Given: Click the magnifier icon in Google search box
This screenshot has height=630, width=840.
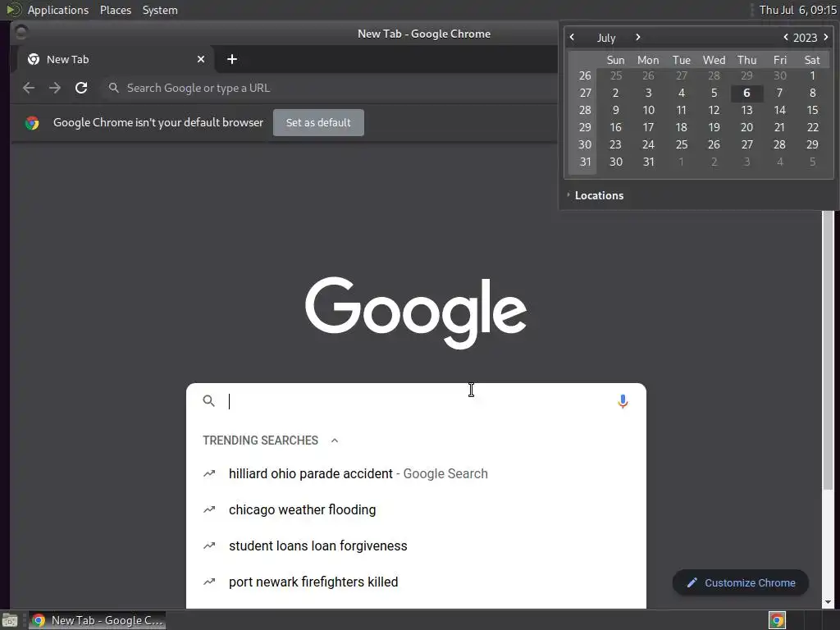Looking at the screenshot, I should [209, 400].
